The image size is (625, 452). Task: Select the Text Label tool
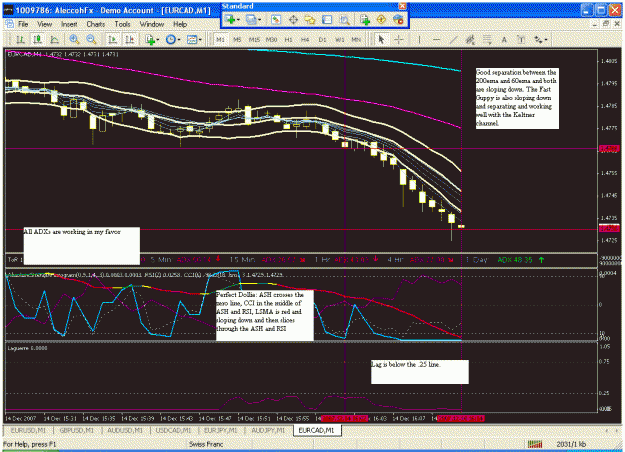point(521,39)
